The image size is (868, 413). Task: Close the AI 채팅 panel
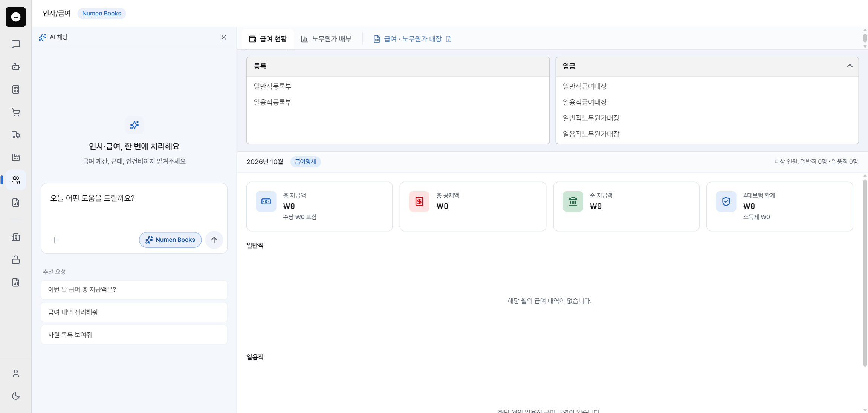click(x=224, y=37)
